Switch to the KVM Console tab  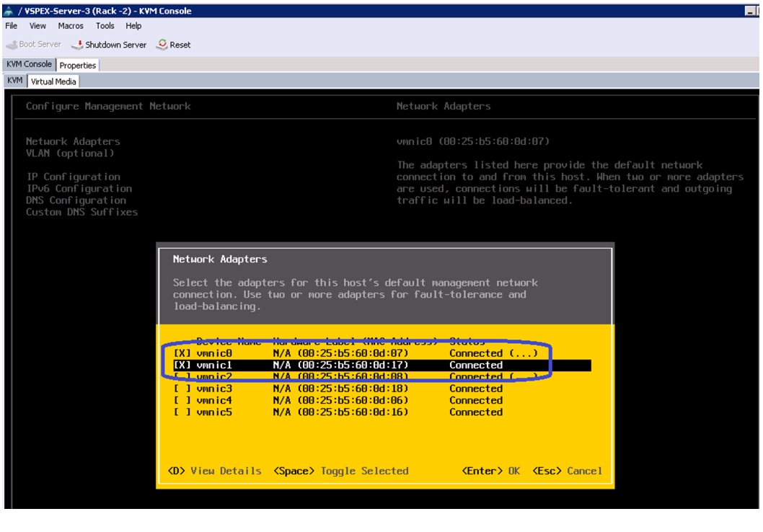[x=29, y=64]
